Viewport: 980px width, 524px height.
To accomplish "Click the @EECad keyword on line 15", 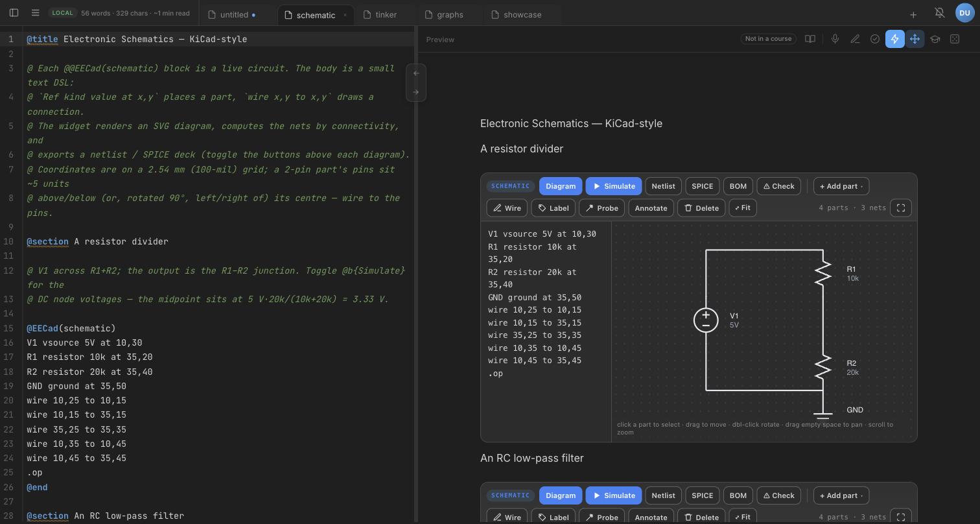I will pos(42,328).
